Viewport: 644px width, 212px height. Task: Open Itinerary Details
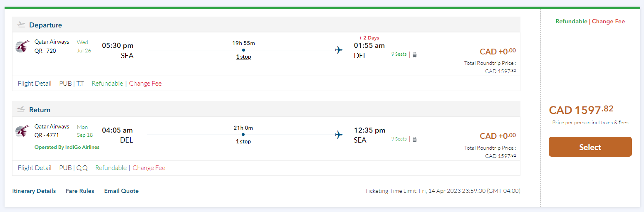(x=34, y=191)
